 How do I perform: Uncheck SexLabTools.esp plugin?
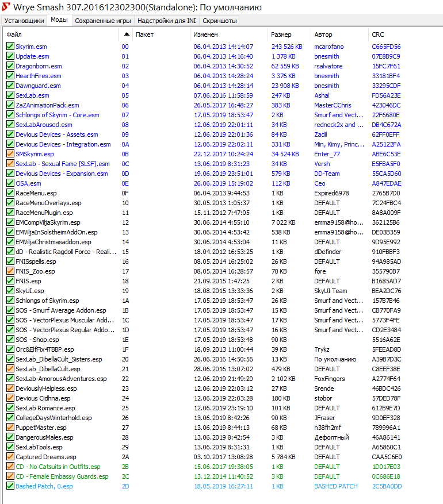[10, 447]
